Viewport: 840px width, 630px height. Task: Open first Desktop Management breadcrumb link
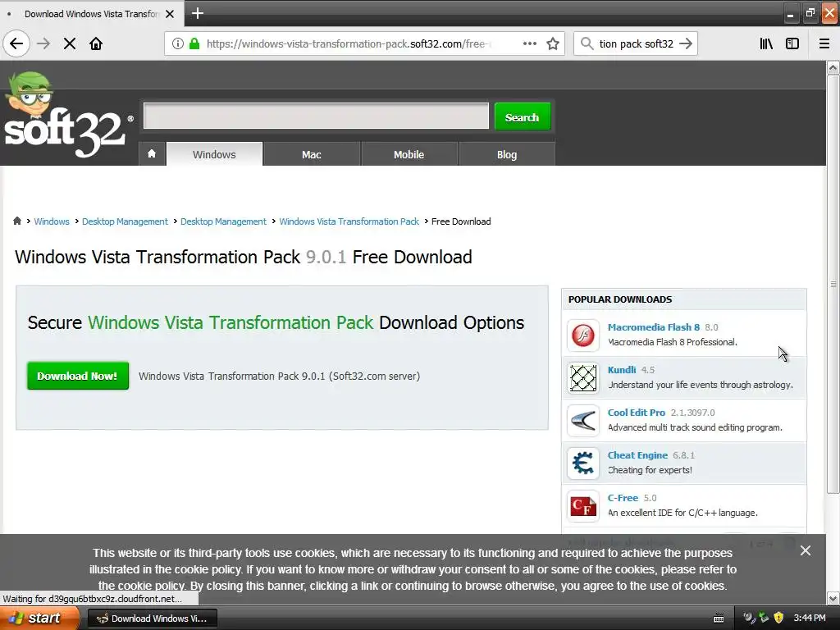coord(125,221)
